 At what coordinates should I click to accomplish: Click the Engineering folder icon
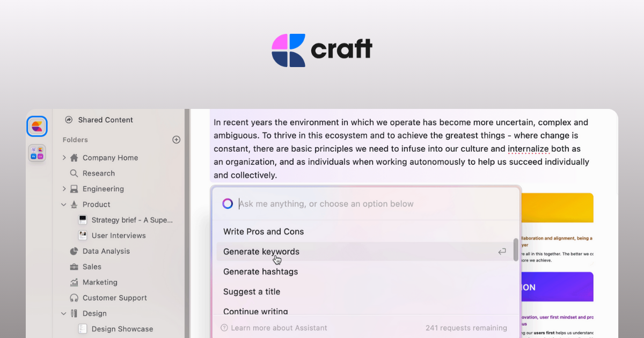[74, 189]
